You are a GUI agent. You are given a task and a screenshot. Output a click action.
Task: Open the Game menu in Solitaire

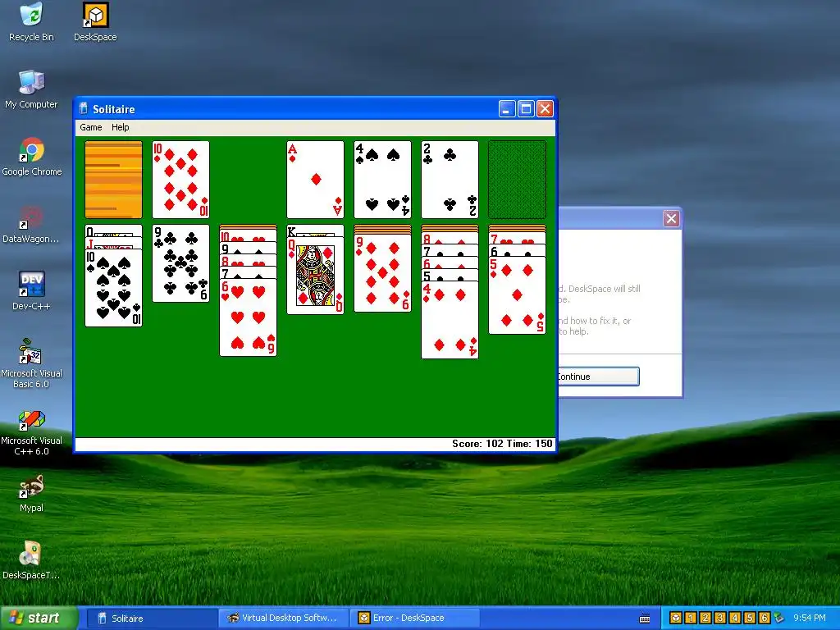[x=90, y=127]
